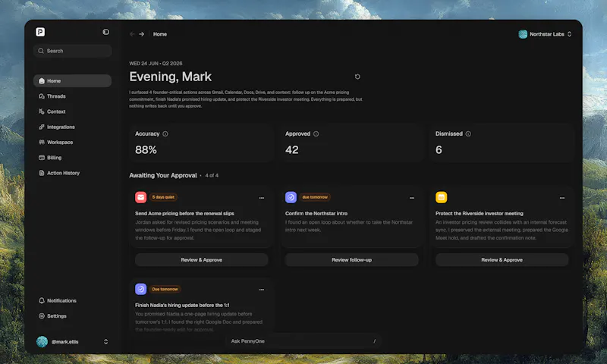Collapse the sidebar panel toggle
The width and height of the screenshot is (607, 364).
(105, 32)
